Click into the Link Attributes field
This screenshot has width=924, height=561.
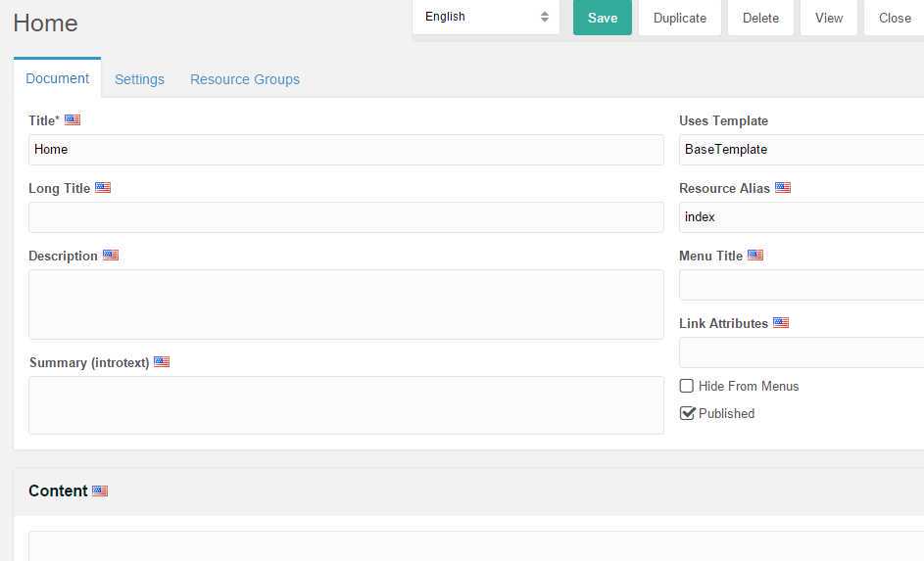pyautogui.click(x=802, y=352)
